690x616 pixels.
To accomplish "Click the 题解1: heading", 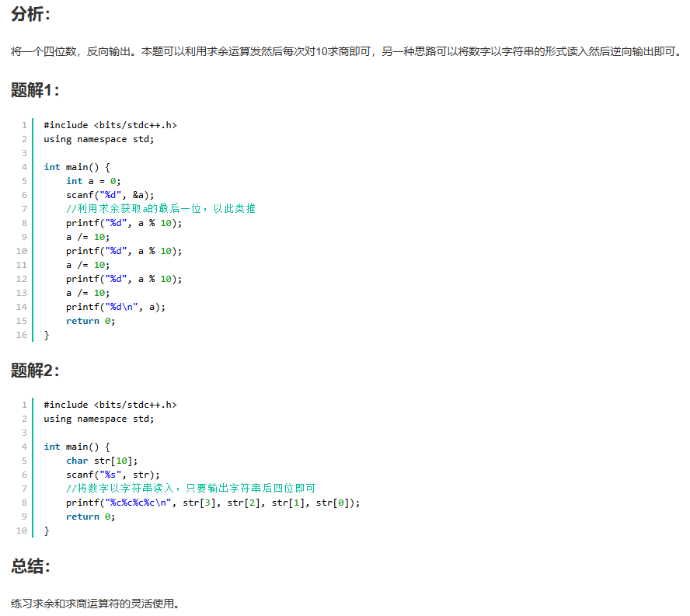I will 35,90.
